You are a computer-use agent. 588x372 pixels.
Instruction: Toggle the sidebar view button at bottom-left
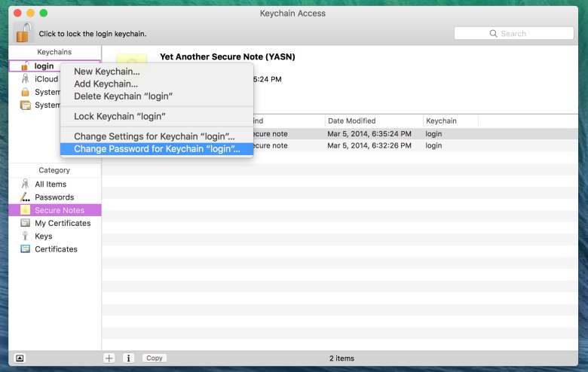20,358
